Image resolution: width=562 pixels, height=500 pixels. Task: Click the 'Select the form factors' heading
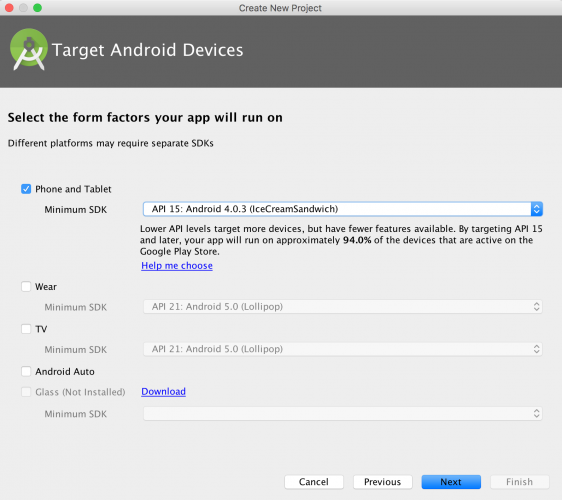coord(145,118)
